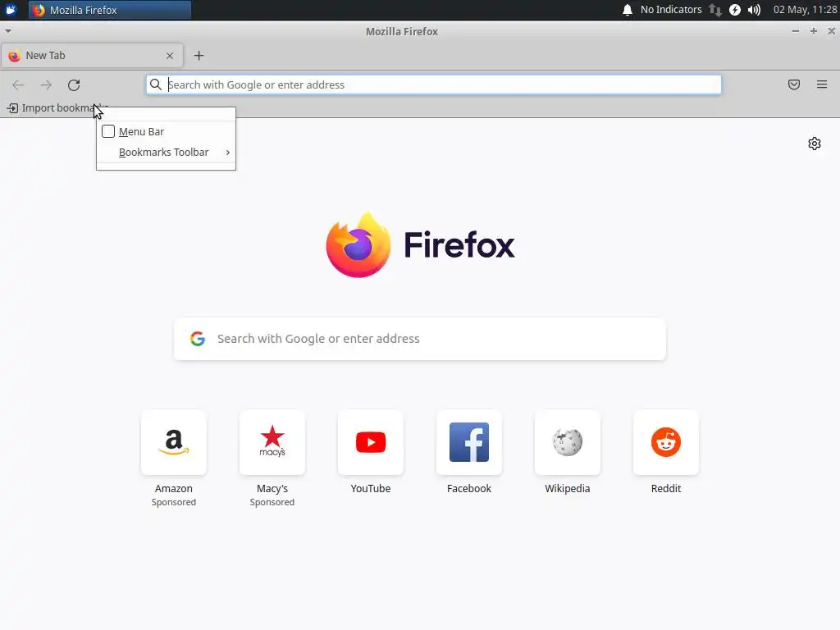The image size is (840, 630).
Task: Close the New Tab tab
Action: pyautogui.click(x=170, y=56)
